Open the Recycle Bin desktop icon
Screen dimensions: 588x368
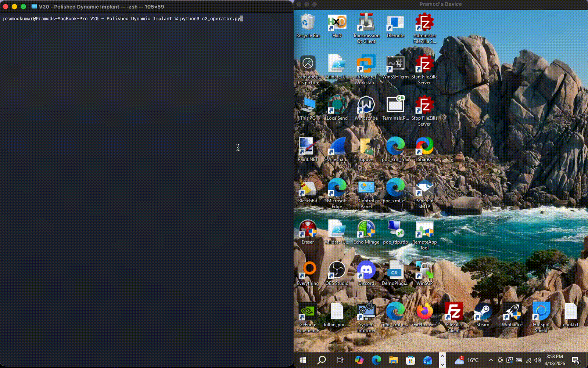click(x=308, y=26)
